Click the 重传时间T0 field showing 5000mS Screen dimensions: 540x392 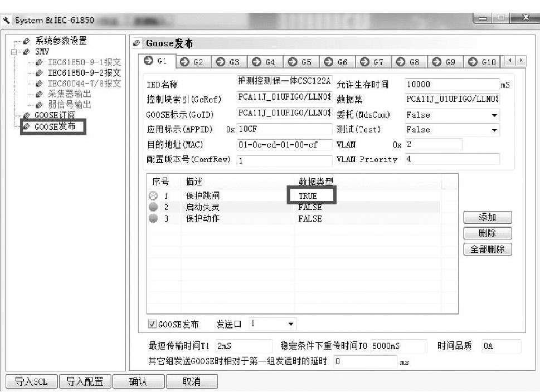pyautogui.click(x=399, y=346)
